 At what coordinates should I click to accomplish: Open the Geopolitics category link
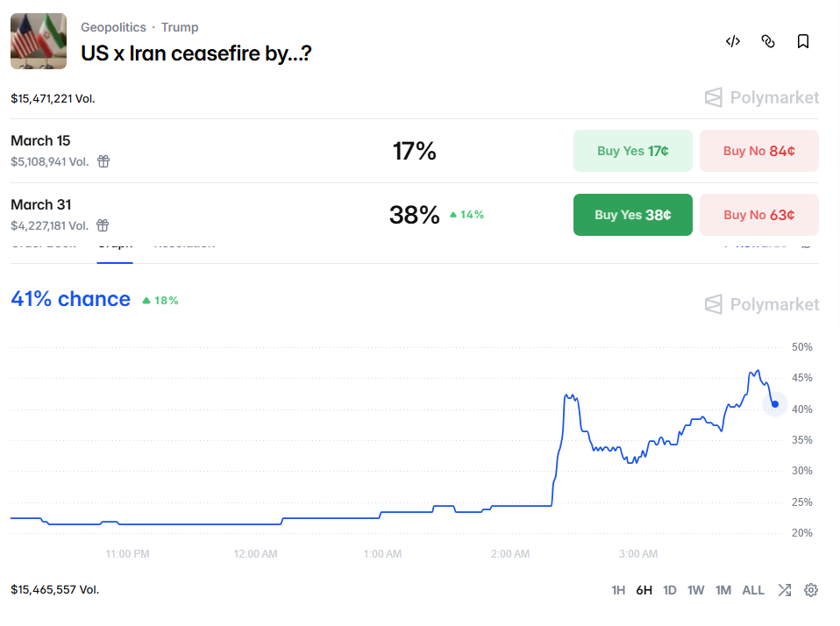113,27
